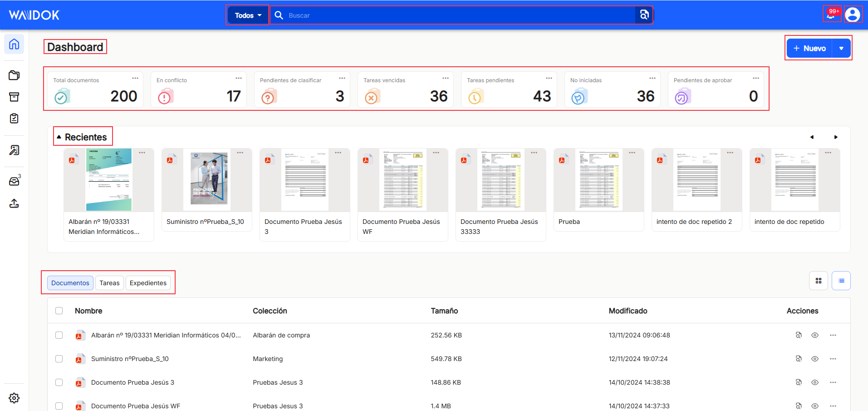Open more actions for Albarán table row

(x=833, y=335)
